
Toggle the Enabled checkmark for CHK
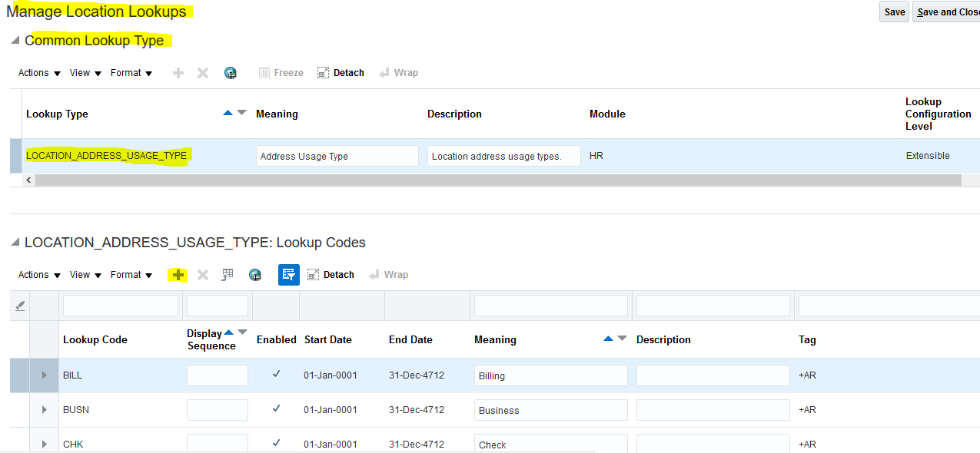click(277, 444)
